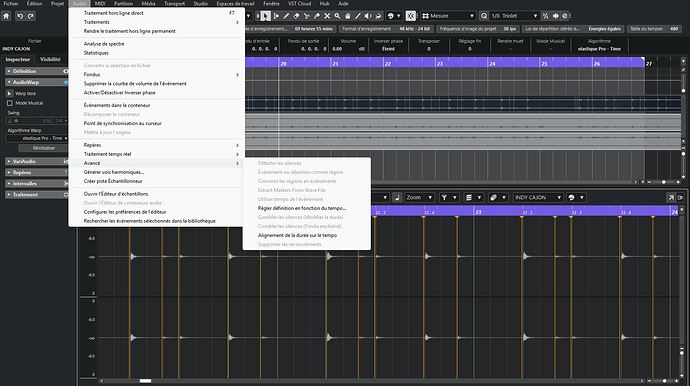The height and width of the screenshot is (386, 690).
Task: Open the INDY CAJON event dropdown
Action: [538, 198]
